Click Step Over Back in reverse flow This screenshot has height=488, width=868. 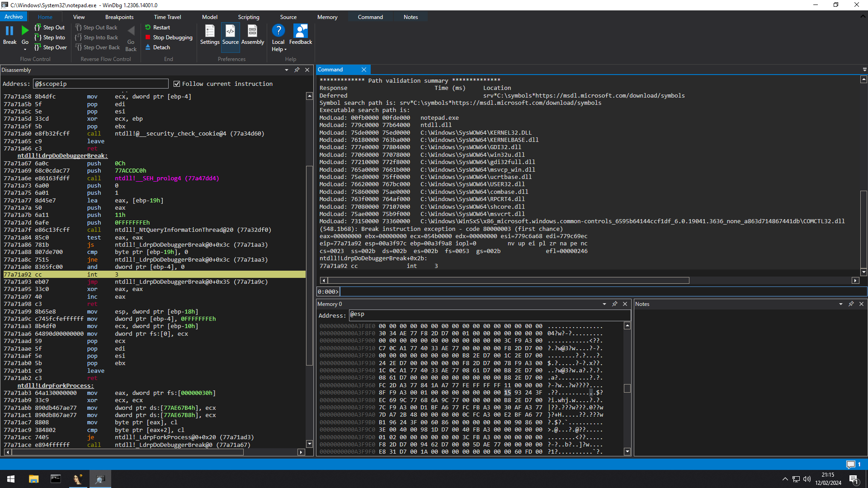click(98, 47)
